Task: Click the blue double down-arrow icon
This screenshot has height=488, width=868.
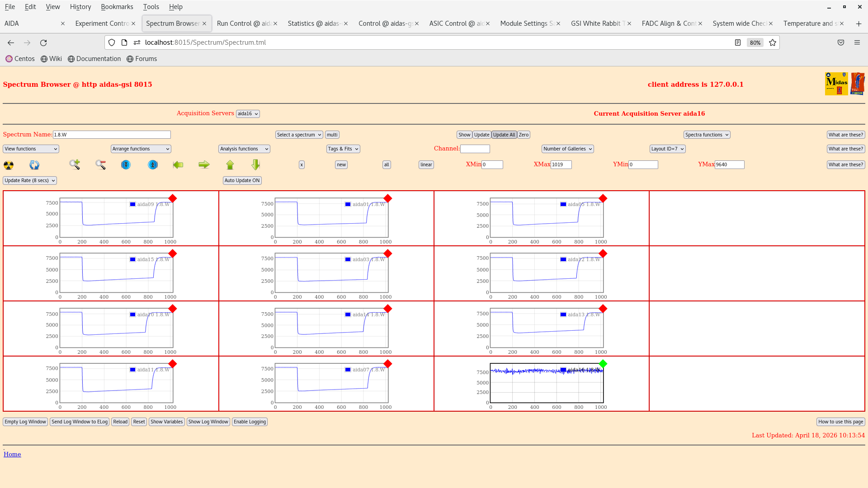Action: click(x=126, y=165)
